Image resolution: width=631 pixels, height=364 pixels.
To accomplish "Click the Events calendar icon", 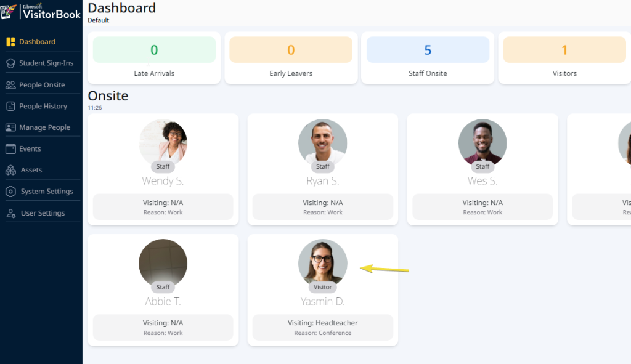I will point(10,148).
